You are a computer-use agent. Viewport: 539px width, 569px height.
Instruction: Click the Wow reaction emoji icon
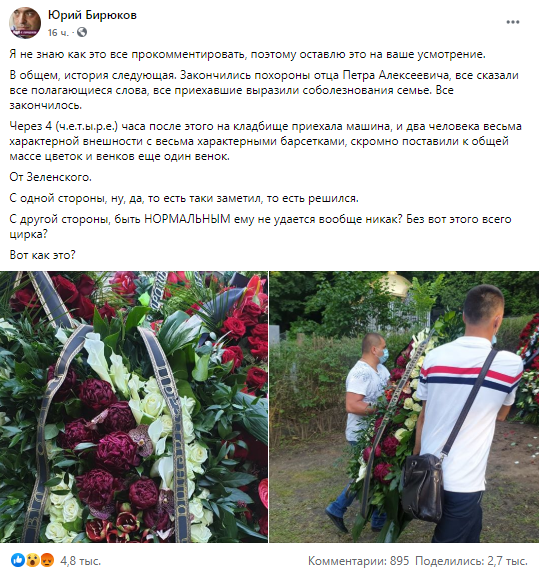coord(32,560)
